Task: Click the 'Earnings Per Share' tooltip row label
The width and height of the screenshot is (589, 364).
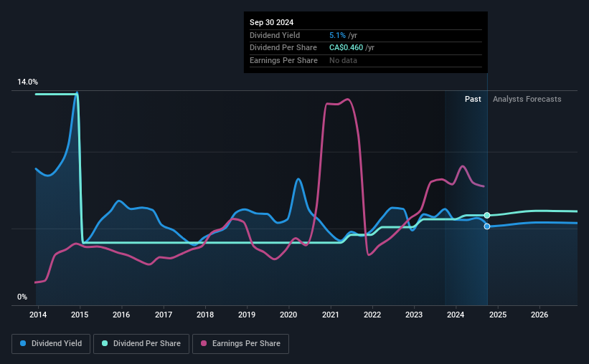Action: pyautogui.click(x=283, y=60)
